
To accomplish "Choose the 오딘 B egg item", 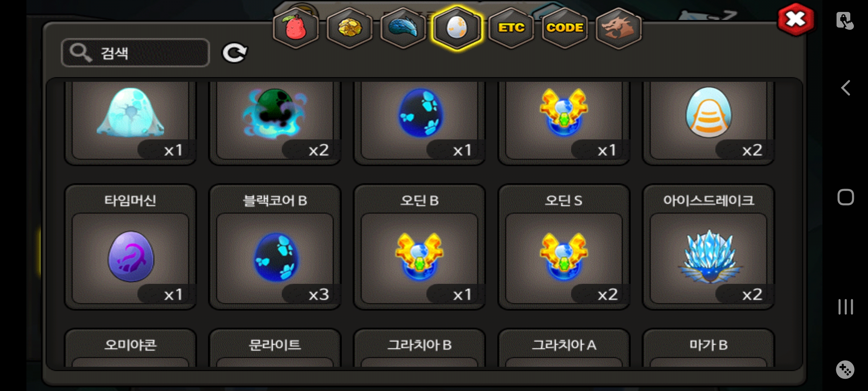I will point(420,247).
